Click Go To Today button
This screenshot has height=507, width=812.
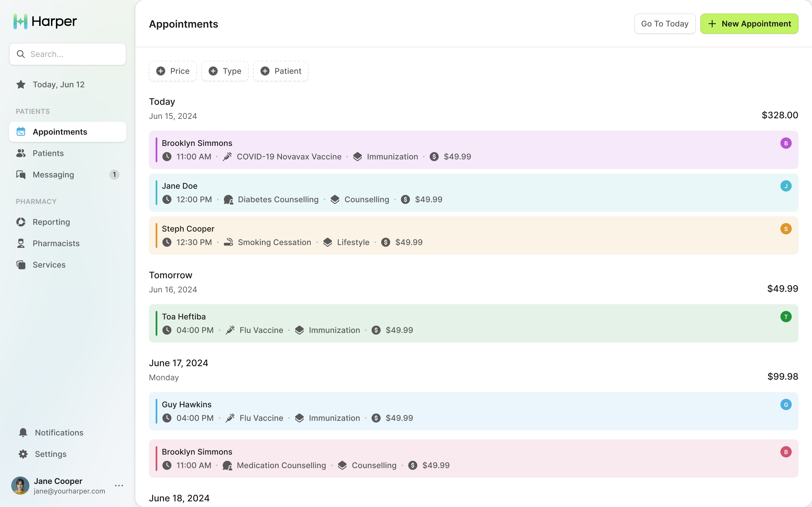tap(665, 24)
